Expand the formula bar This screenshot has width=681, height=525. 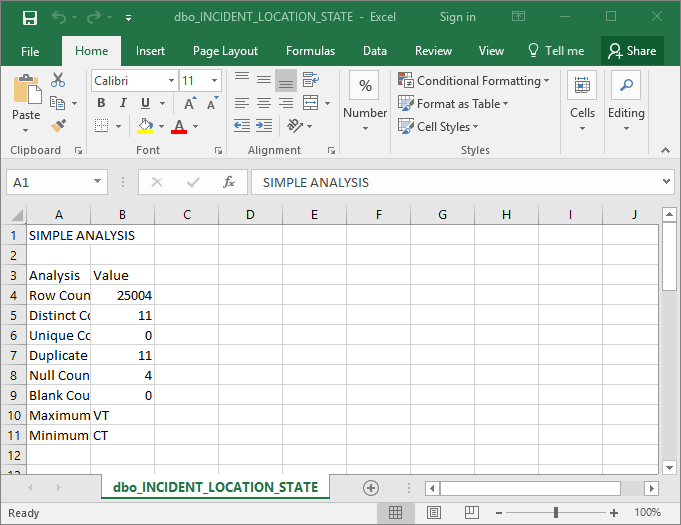point(666,182)
